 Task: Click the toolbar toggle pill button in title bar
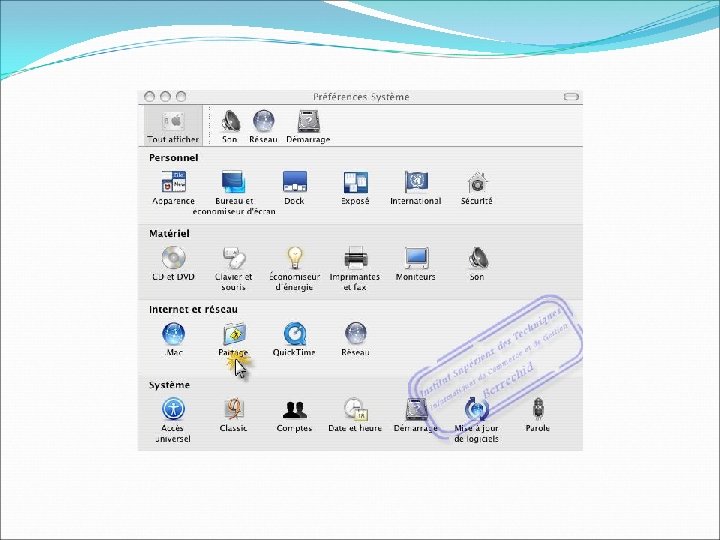click(571, 96)
